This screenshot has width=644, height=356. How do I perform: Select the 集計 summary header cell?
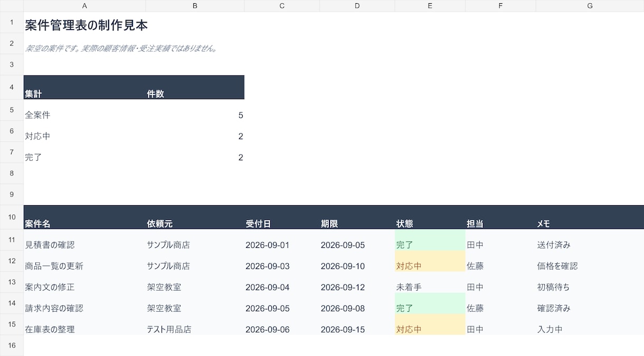point(84,87)
